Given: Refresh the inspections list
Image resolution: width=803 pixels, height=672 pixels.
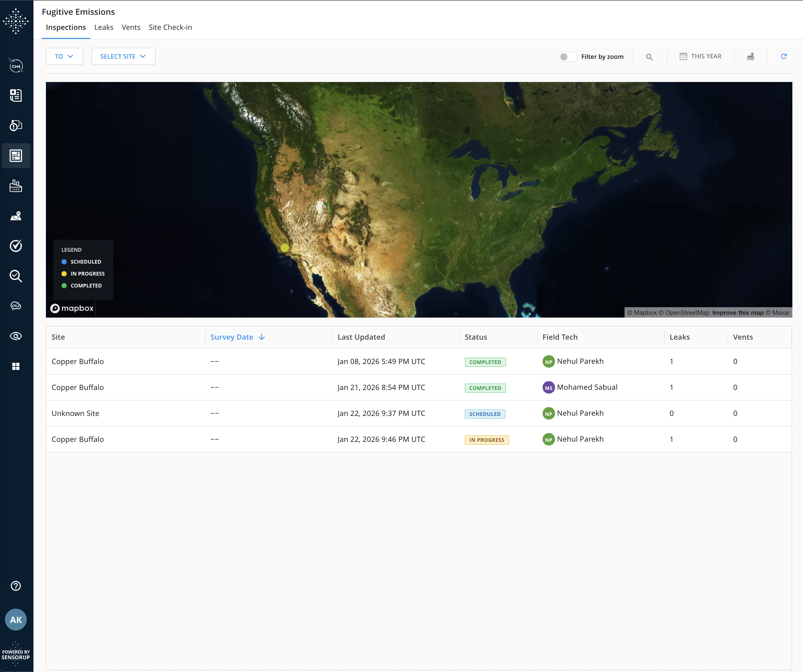Looking at the screenshot, I should pos(784,57).
